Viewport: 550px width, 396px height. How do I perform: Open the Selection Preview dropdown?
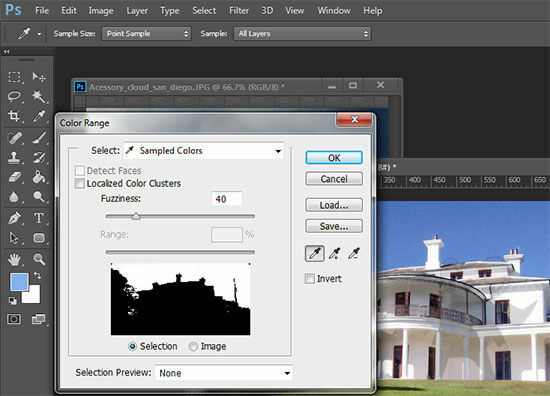(x=224, y=373)
